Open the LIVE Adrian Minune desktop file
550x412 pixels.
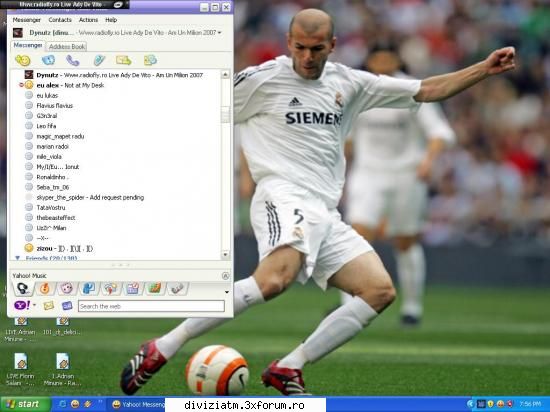click(21, 329)
